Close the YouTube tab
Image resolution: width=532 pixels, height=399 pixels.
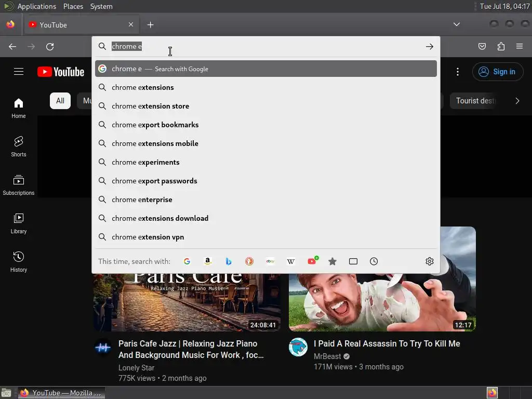131,24
